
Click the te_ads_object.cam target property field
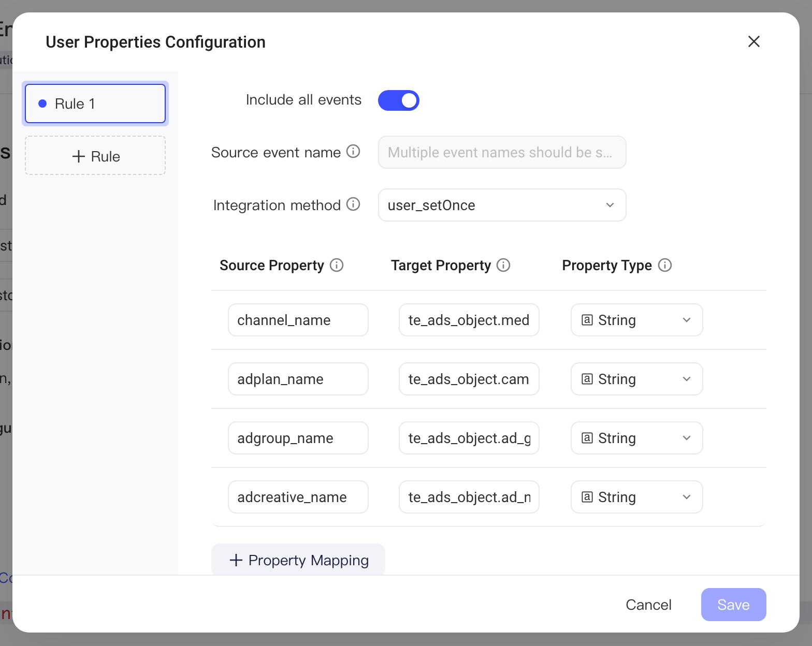click(x=469, y=379)
